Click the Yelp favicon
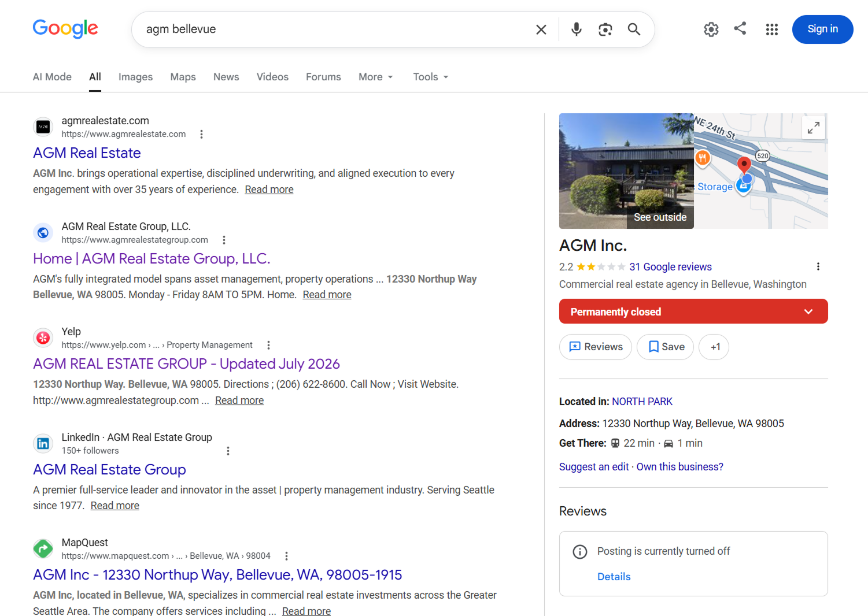The width and height of the screenshot is (868, 616). click(43, 337)
